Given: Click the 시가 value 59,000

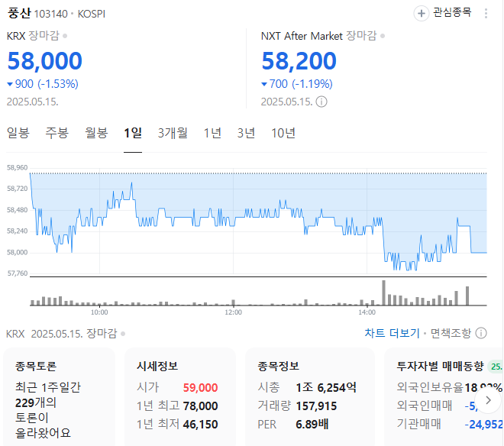Looking at the screenshot, I should click(x=200, y=388).
